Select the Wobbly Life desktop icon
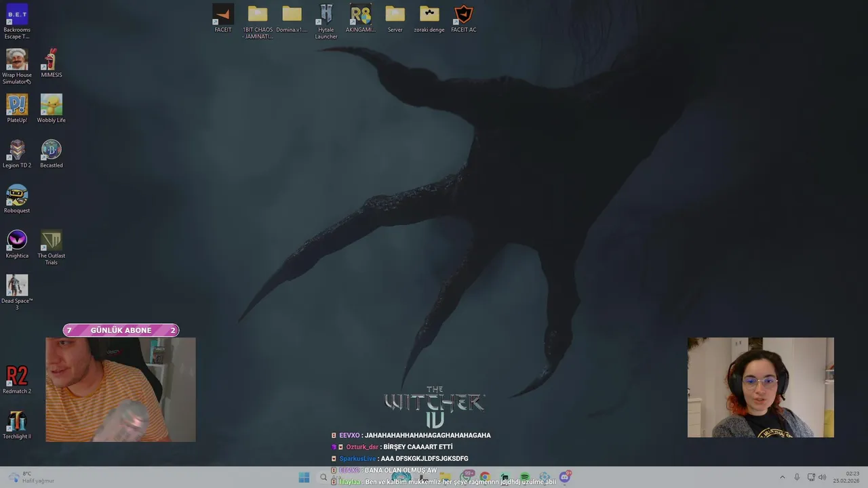Screen dimensions: 868x488 (52, 108)
